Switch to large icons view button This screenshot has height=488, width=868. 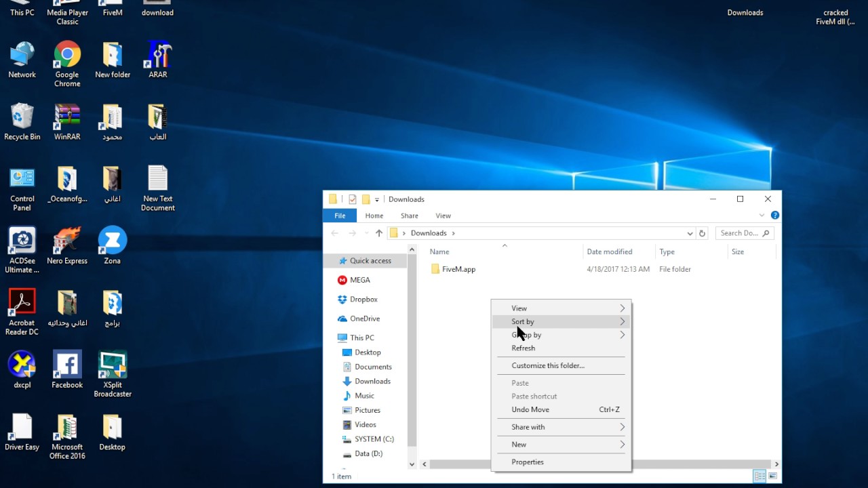(773, 476)
